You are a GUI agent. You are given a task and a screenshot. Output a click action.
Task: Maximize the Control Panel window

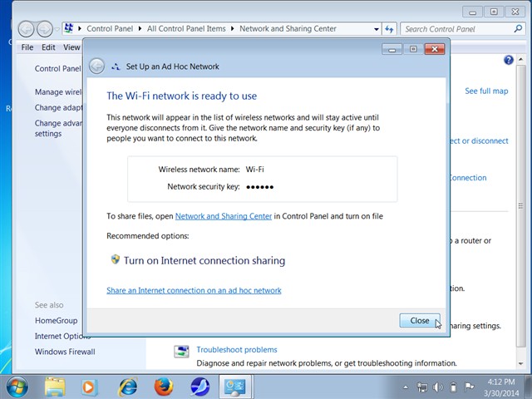point(494,12)
